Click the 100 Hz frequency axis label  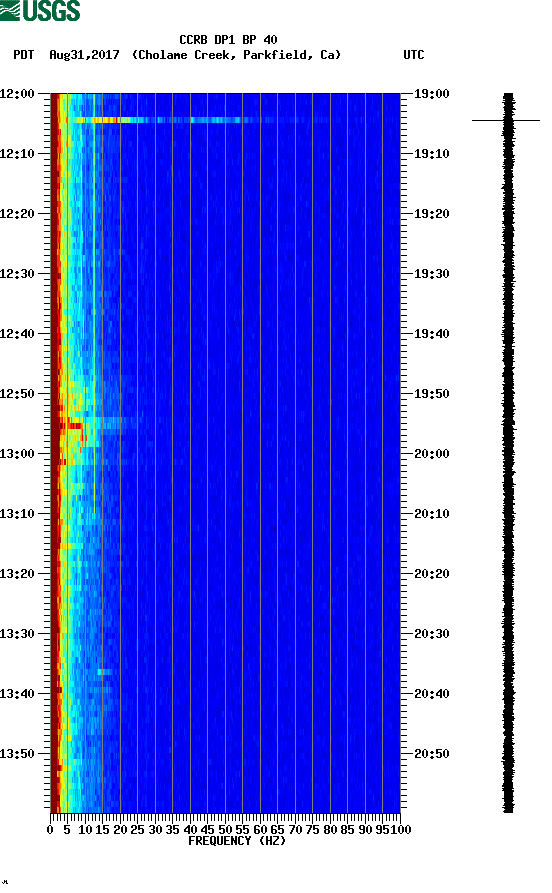pos(400,830)
